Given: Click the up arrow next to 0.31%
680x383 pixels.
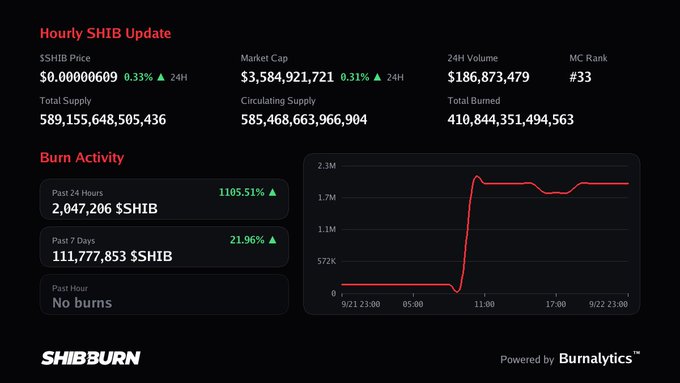Looking at the screenshot, I should 377,77.
